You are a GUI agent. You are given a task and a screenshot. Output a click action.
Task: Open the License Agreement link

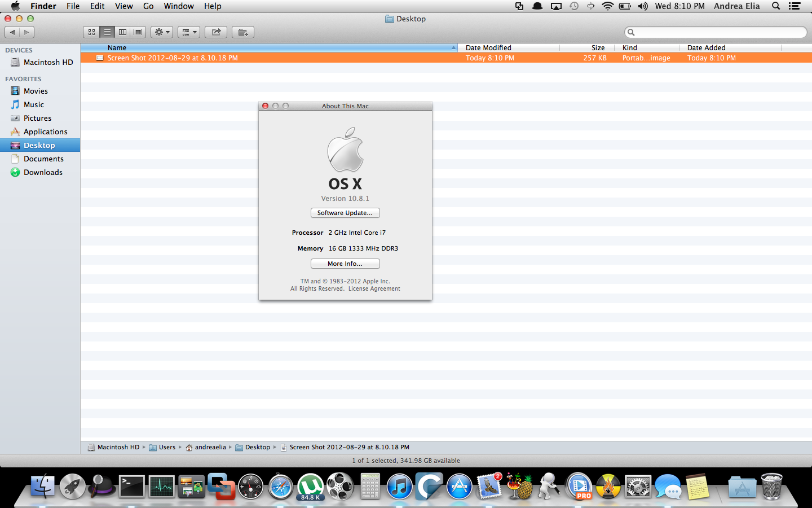point(374,288)
